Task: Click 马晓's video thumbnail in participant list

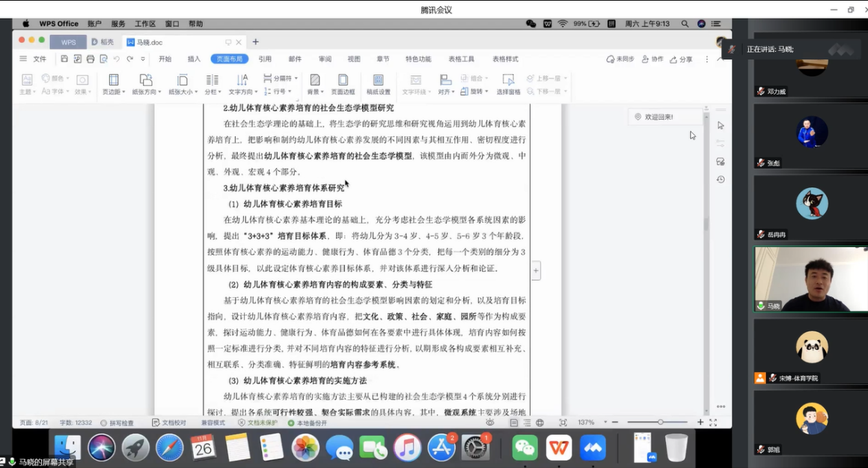Action: (x=810, y=279)
